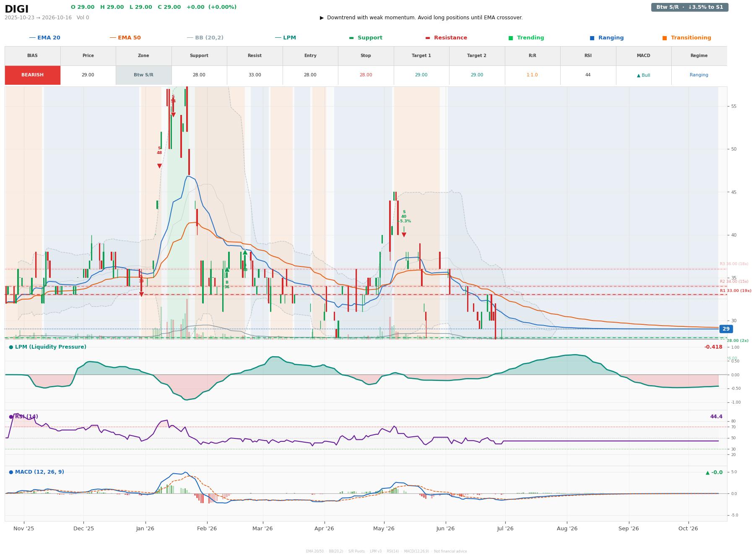756x558 pixels.
Task: Click the green triangle beside MACD value -0.0
Action: click(708, 472)
